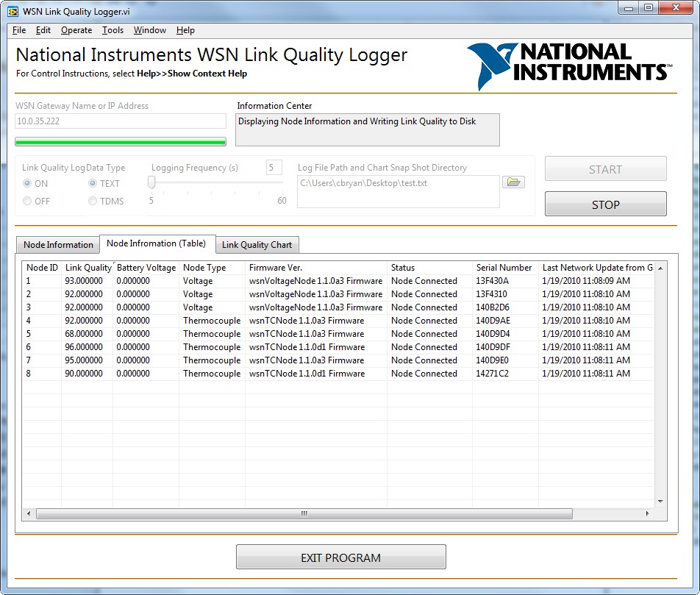Close the WSN Link Quality Logger window

click(x=676, y=7)
